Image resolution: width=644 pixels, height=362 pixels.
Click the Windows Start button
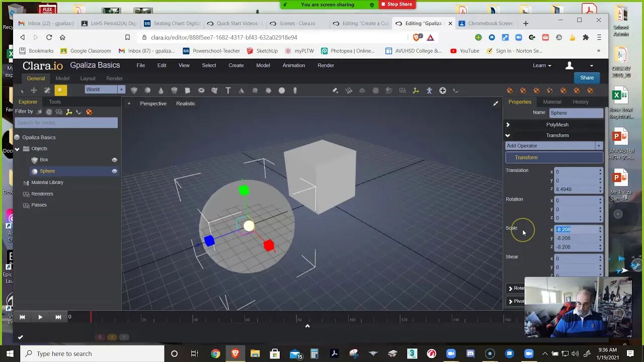pyautogui.click(x=10, y=354)
